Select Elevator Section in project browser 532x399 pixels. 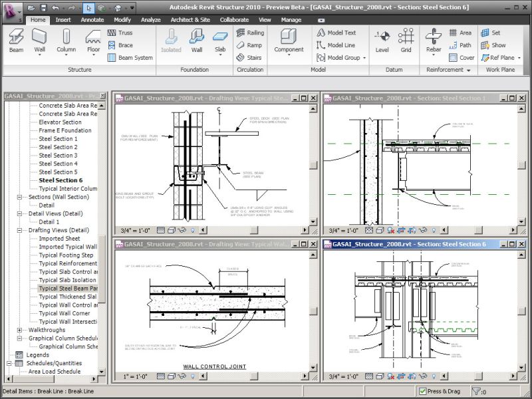tap(60, 122)
